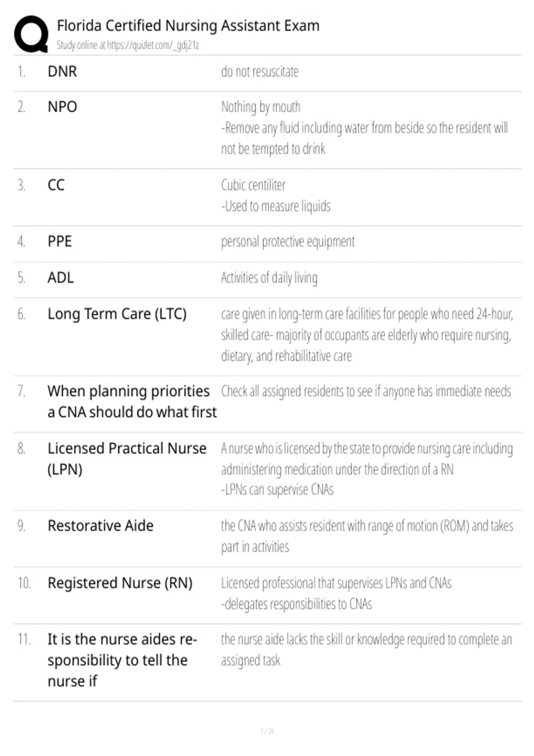Click the 'personal protective equipment' definition
534x756 pixels.
[x=288, y=242]
